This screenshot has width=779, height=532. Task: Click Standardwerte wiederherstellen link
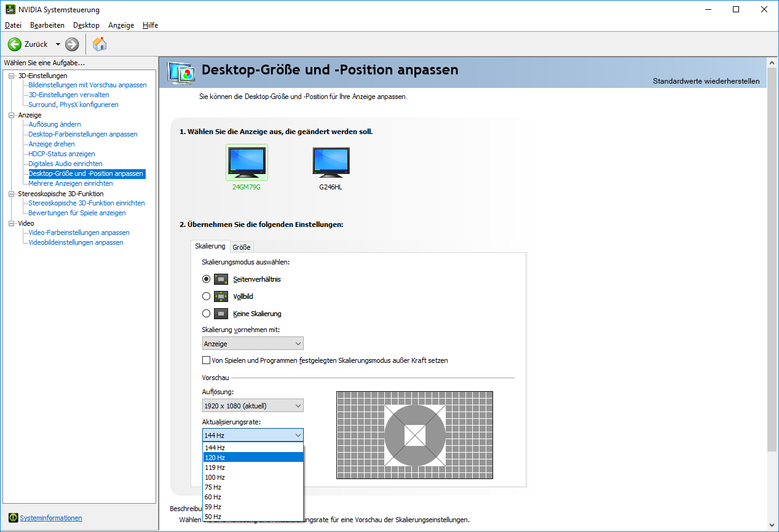point(706,81)
